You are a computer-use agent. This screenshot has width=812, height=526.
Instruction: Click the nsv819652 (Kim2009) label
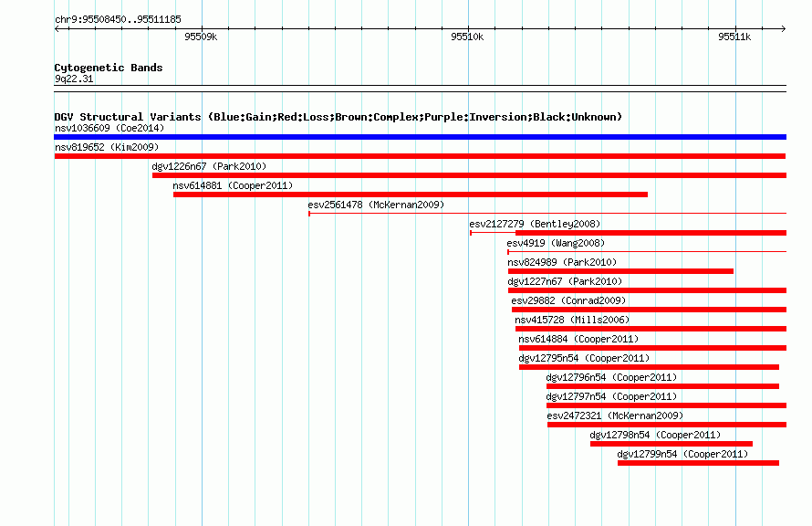[x=107, y=147]
